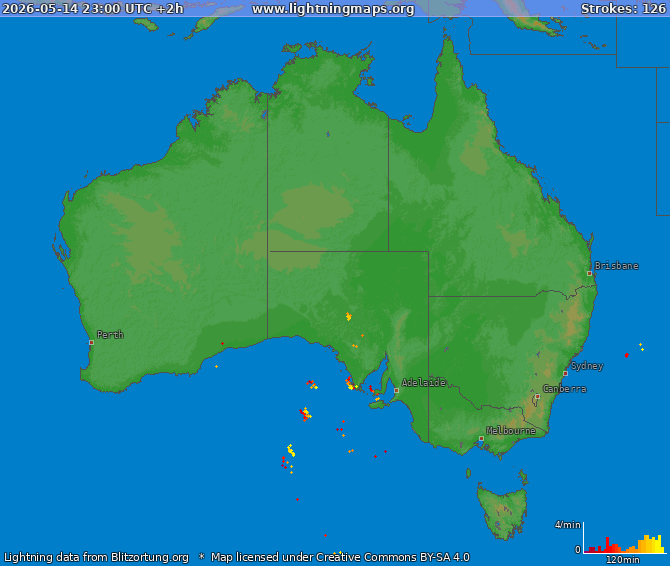Click the Sydney city marker square

point(565,373)
